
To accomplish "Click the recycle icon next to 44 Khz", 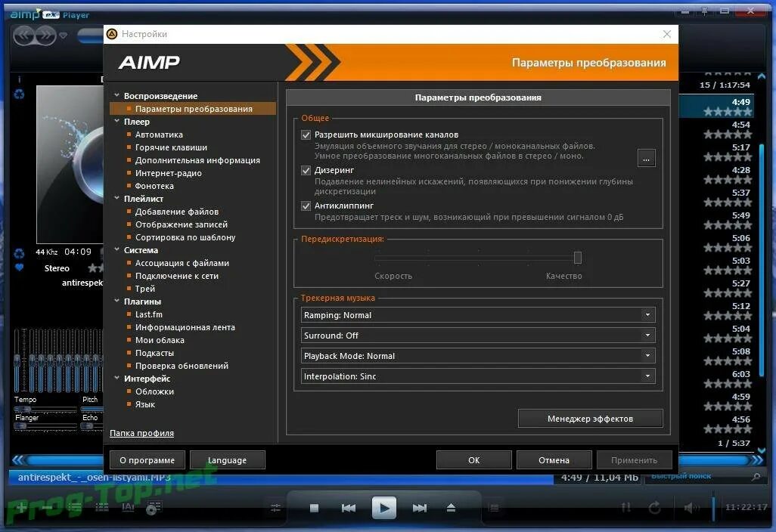I will point(20,253).
